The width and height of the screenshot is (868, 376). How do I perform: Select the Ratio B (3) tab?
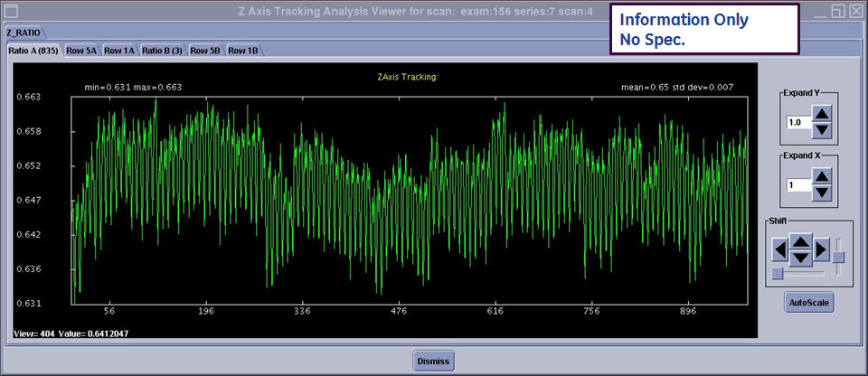point(163,51)
